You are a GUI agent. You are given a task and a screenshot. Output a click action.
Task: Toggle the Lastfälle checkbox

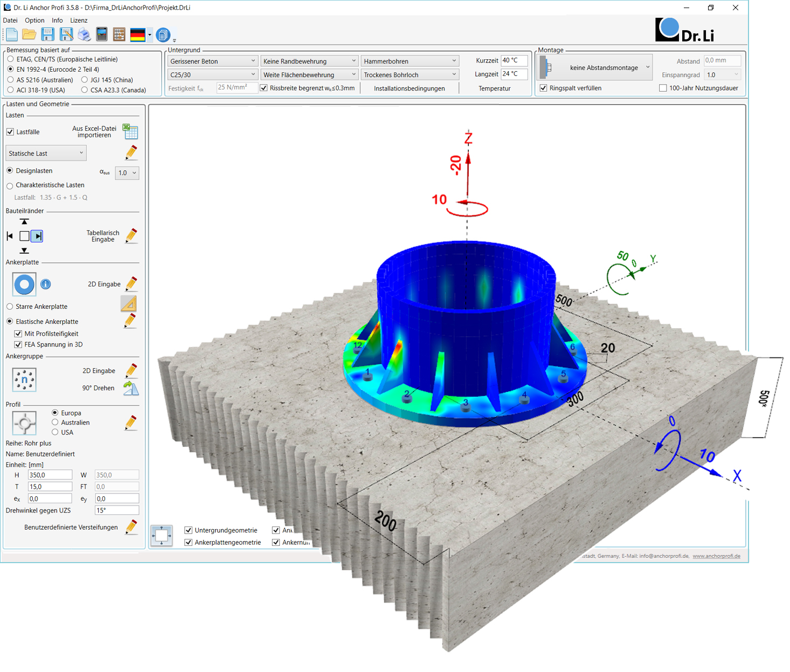[x=10, y=132]
